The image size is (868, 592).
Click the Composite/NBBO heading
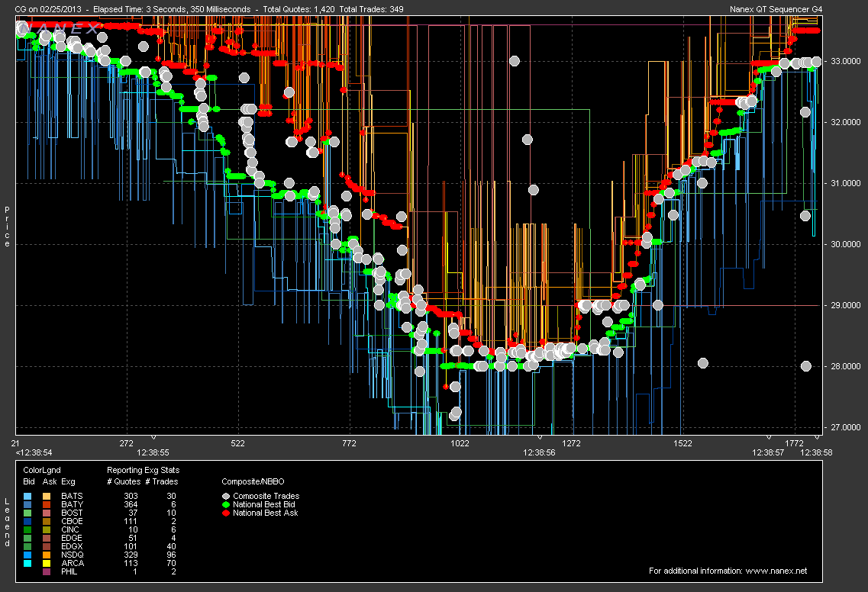pyautogui.click(x=253, y=481)
